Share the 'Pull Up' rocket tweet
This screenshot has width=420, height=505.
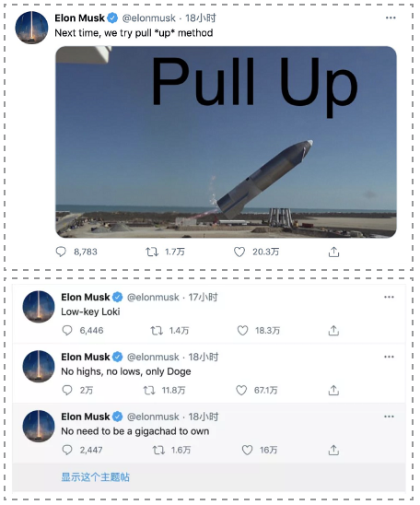tap(333, 252)
